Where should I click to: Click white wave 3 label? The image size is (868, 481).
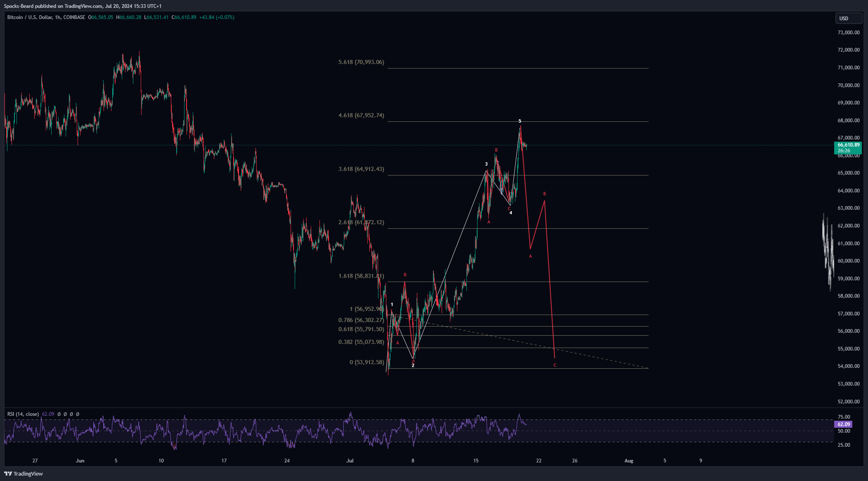click(x=486, y=164)
